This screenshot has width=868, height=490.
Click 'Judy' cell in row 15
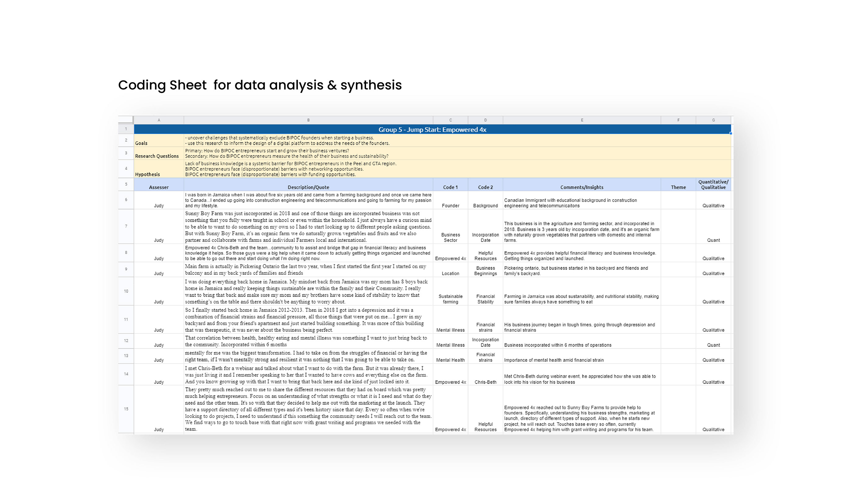pos(159,409)
